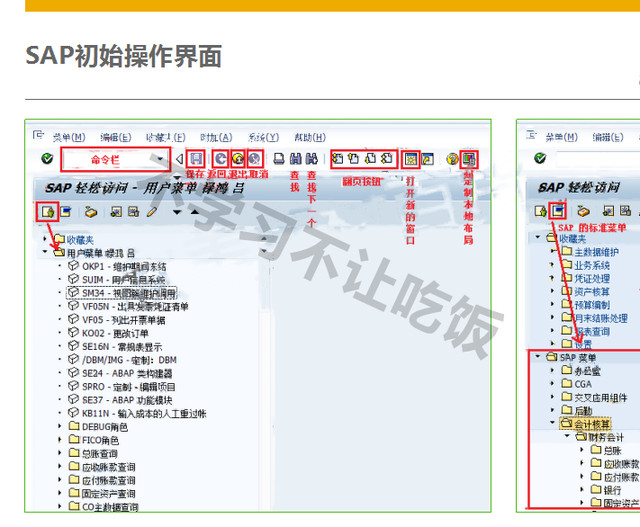Click the Print icon
This screenshot has width=640, height=527.
279,158
